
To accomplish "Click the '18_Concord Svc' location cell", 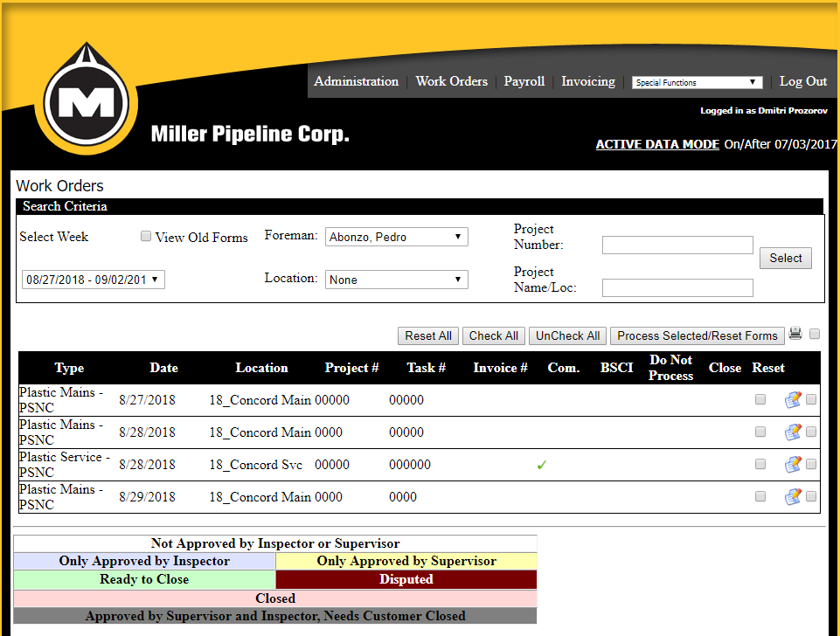I will 255,465.
